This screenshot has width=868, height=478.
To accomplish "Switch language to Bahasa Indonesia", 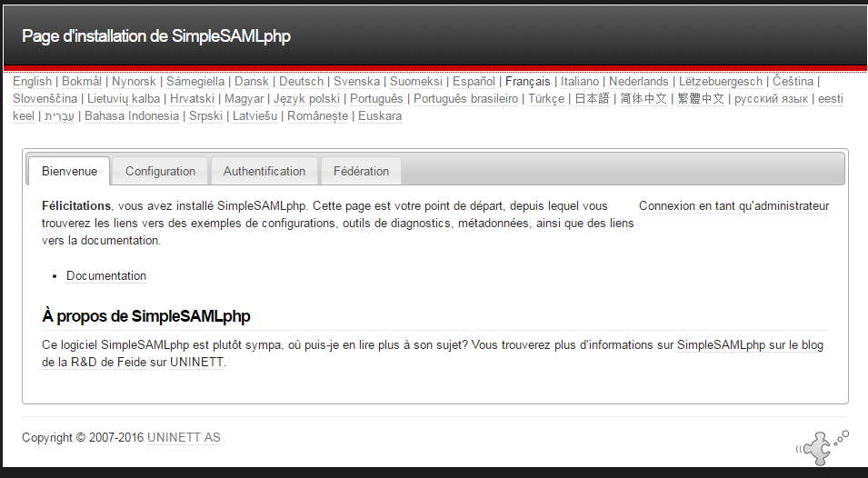I will point(132,116).
